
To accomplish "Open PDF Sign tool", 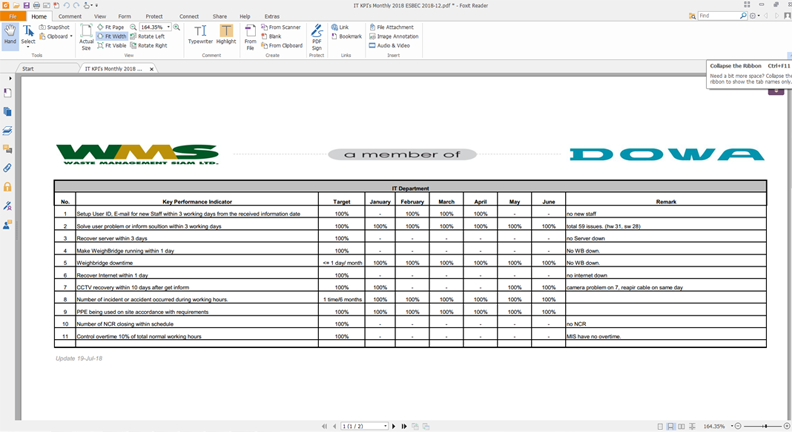I will click(x=317, y=37).
